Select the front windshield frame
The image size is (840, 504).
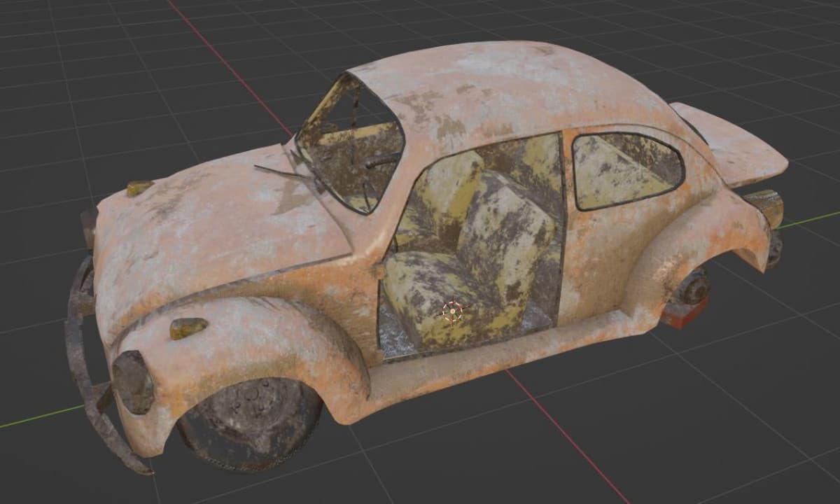[350, 143]
